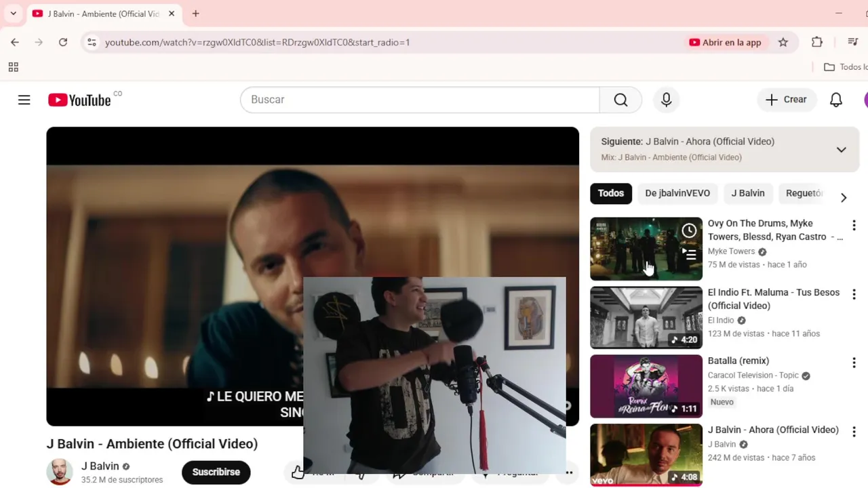Subscribe with the Suscribirse button
The image size is (868, 488).
click(216, 472)
